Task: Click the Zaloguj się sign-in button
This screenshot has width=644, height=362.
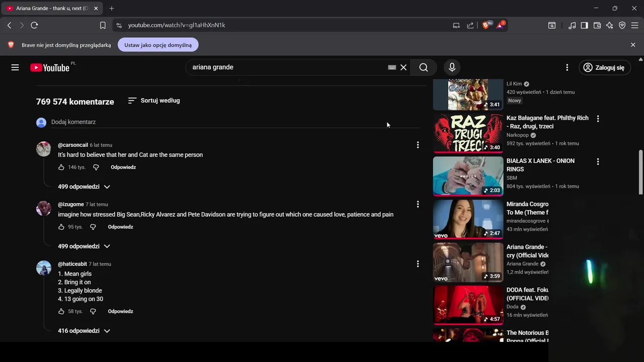Action: click(605, 67)
